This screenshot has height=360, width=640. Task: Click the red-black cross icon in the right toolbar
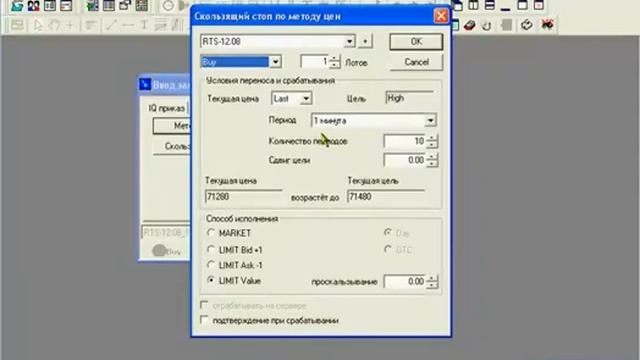click(547, 25)
